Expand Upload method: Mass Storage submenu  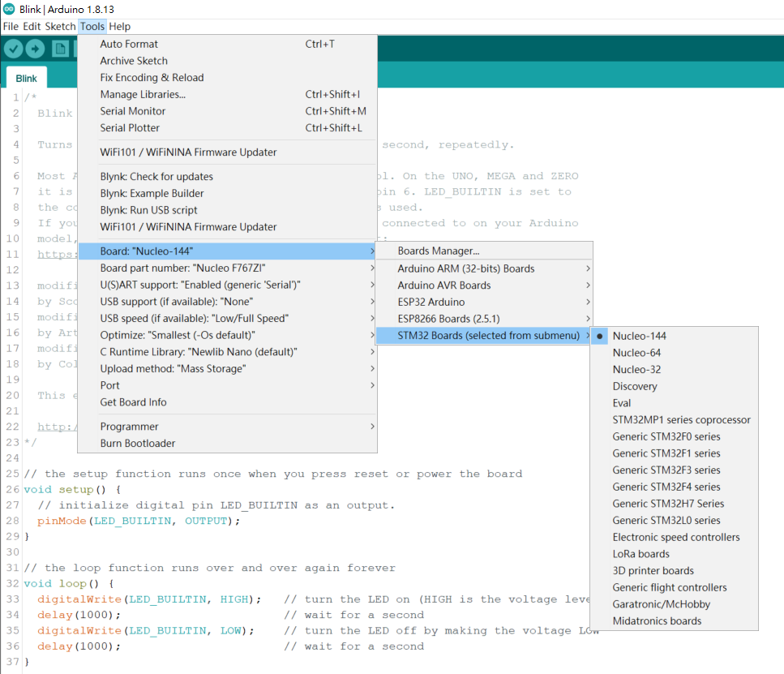[x=228, y=369]
